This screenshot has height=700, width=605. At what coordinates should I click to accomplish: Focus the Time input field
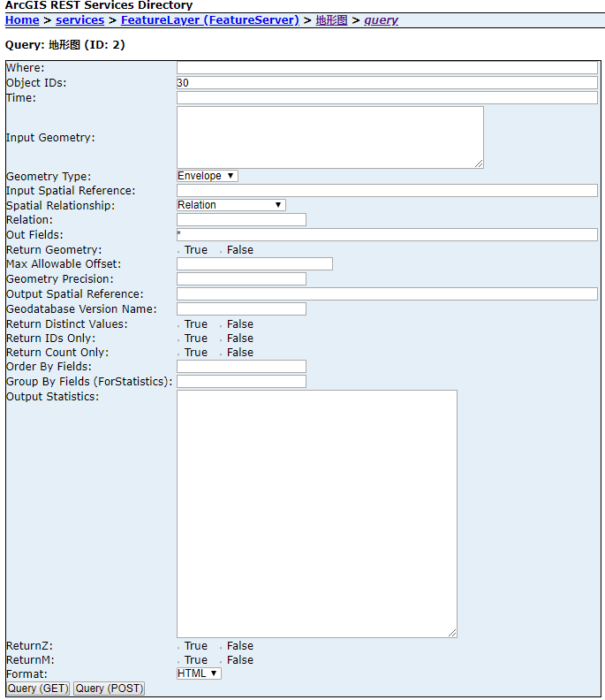pyautogui.click(x=387, y=98)
